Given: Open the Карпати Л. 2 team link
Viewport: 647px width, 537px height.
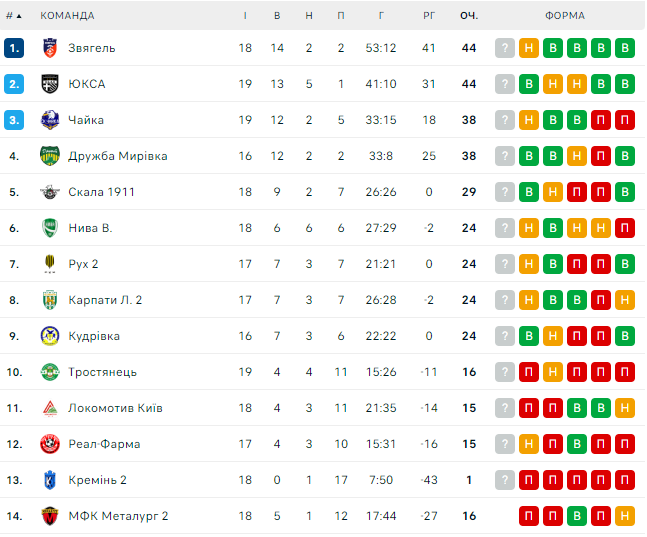Looking at the screenshot, I should 105,300.
